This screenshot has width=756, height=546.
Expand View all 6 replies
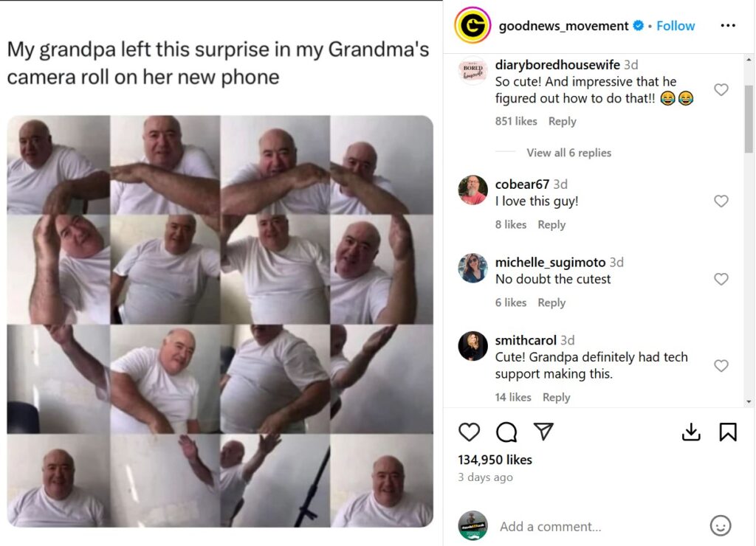point(568,153)
